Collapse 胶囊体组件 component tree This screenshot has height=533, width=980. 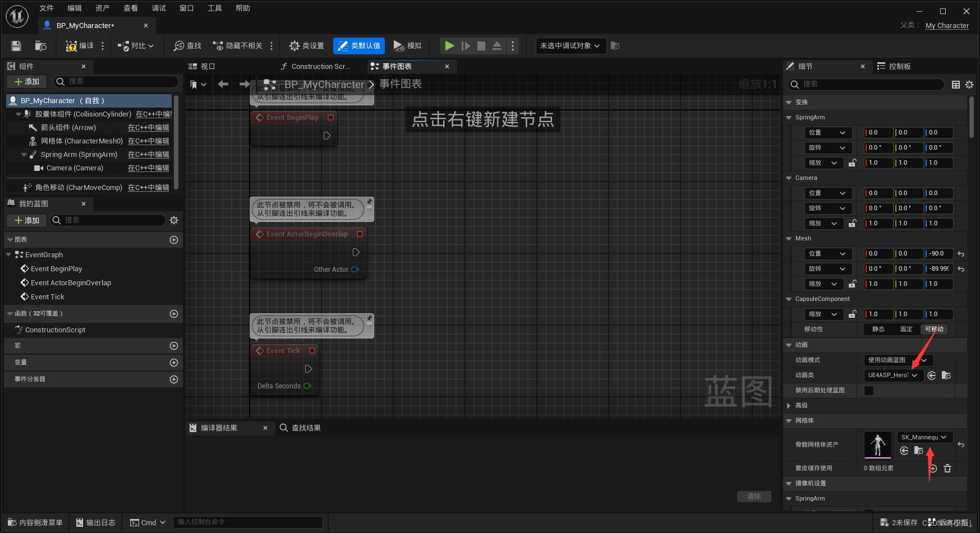coord(19,114)
